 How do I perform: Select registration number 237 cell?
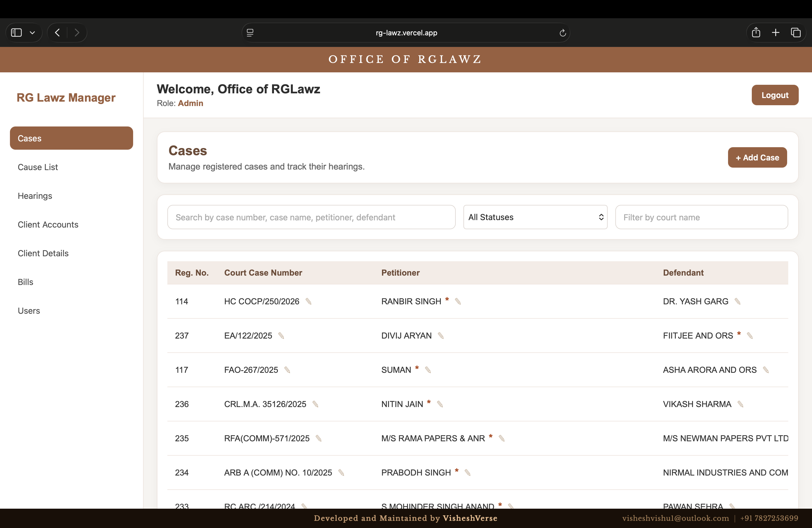pos(181,336)
